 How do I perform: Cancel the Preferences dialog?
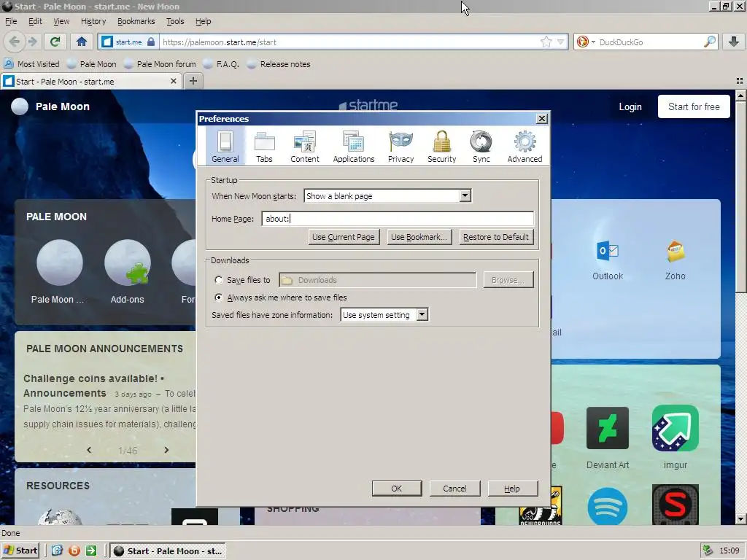coord(455,489)
